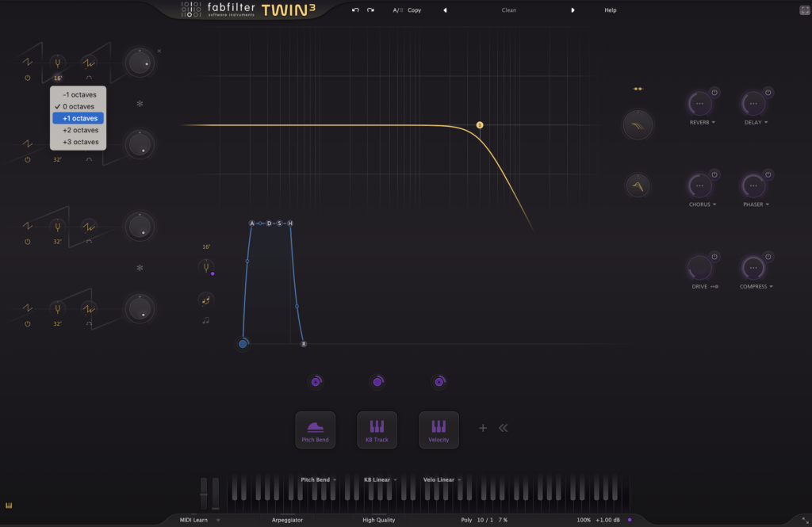Click the KB Track modulation source

tap(377, 430)
